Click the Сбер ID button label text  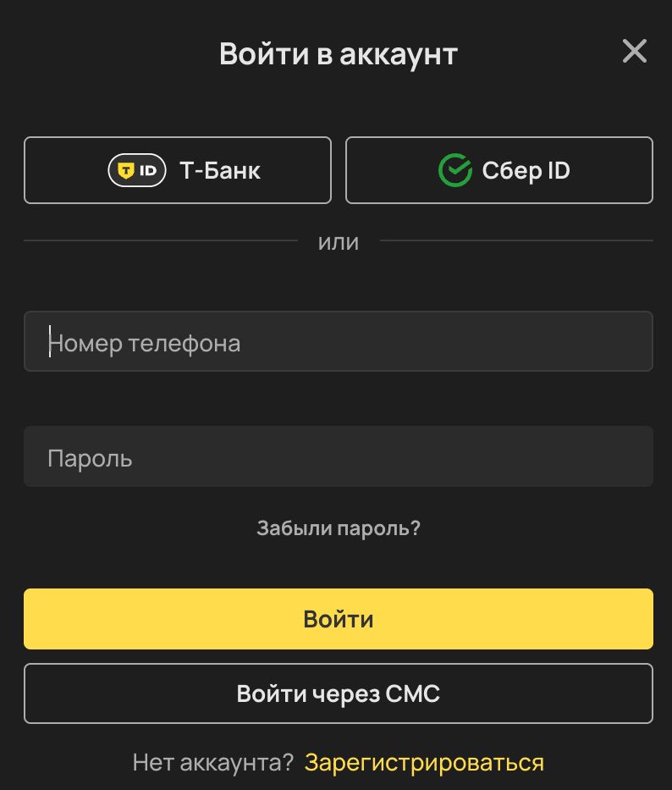tap(526, 170)
